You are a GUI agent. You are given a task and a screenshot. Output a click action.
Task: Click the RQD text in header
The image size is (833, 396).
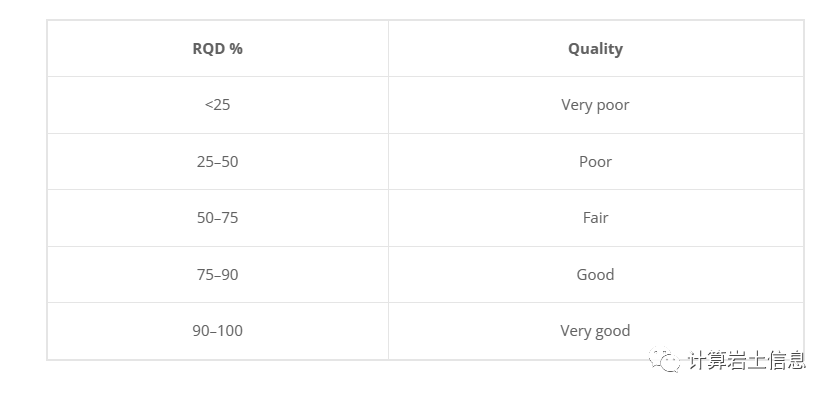tap(210, 48)
